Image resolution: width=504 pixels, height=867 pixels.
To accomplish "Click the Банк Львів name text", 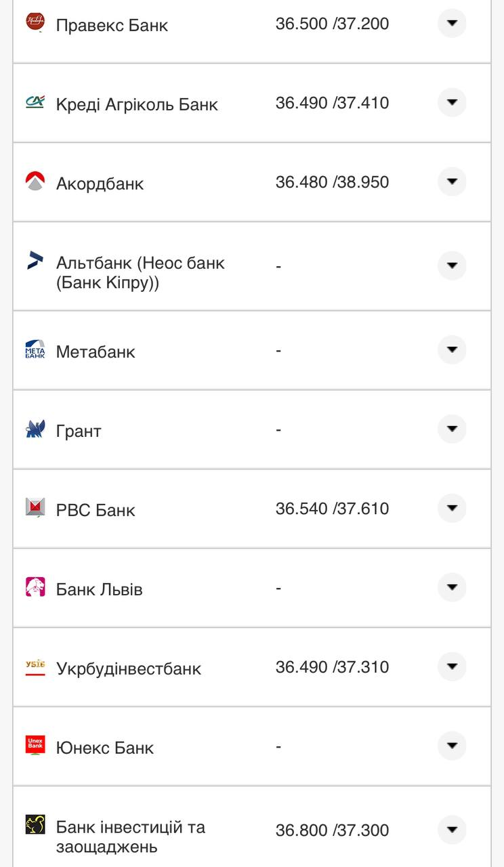I will 100,589.
